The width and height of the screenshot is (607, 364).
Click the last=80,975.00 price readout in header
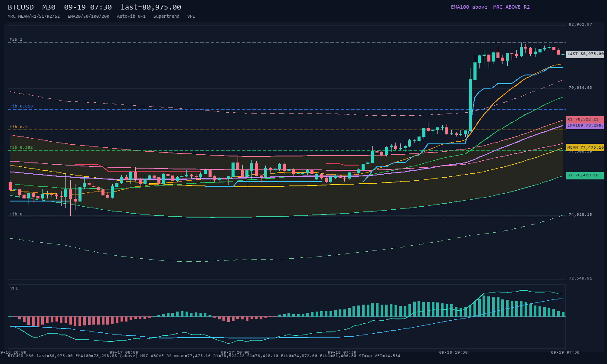point(151,7)
